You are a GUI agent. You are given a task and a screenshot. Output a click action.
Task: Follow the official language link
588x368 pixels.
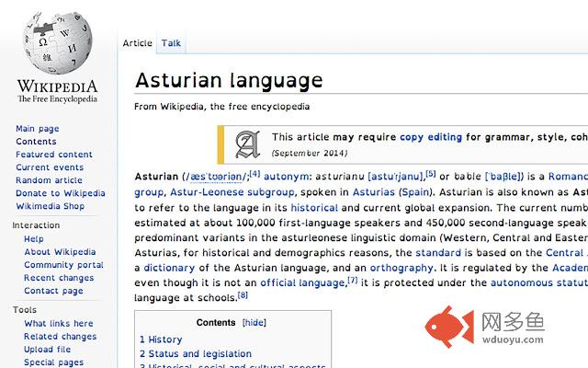click(302, 282)
